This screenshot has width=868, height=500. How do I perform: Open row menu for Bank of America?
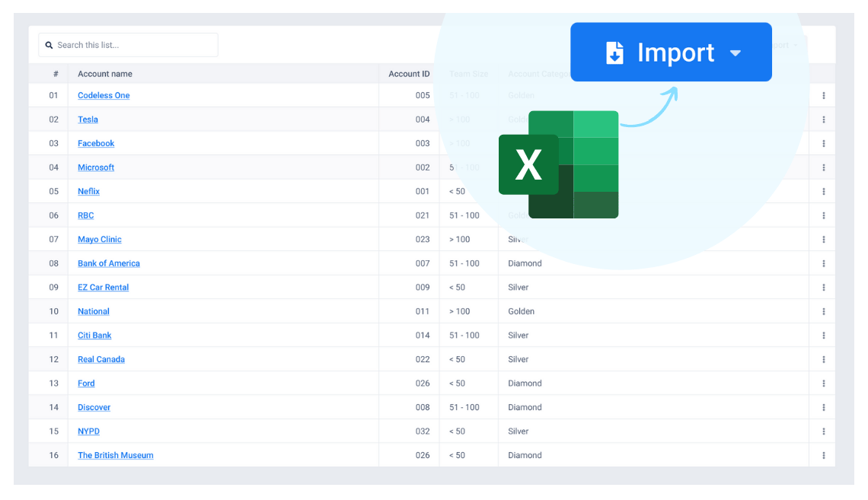(824, 263)
